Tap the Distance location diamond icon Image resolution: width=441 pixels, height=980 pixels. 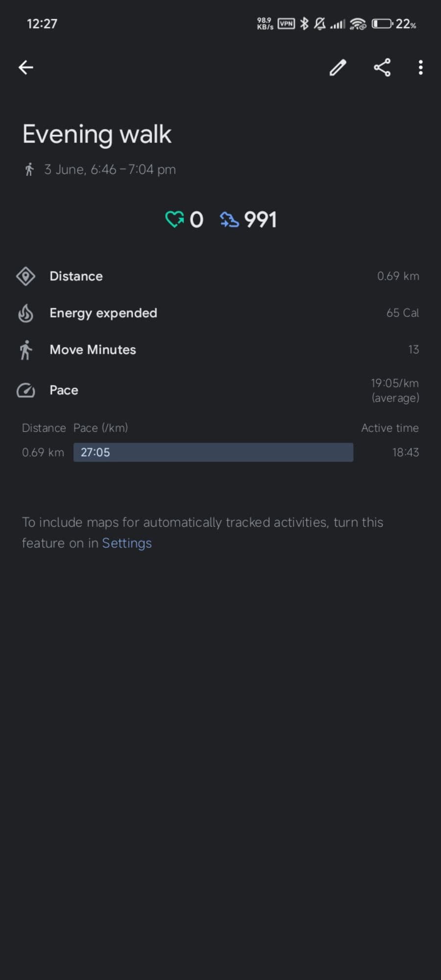point(25,276)
